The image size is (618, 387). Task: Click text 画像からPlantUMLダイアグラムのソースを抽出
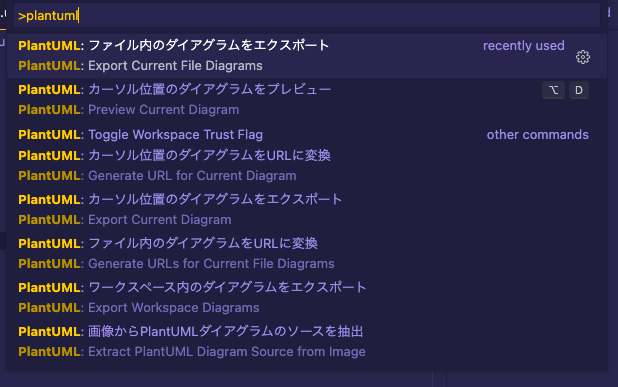(225, 331)
